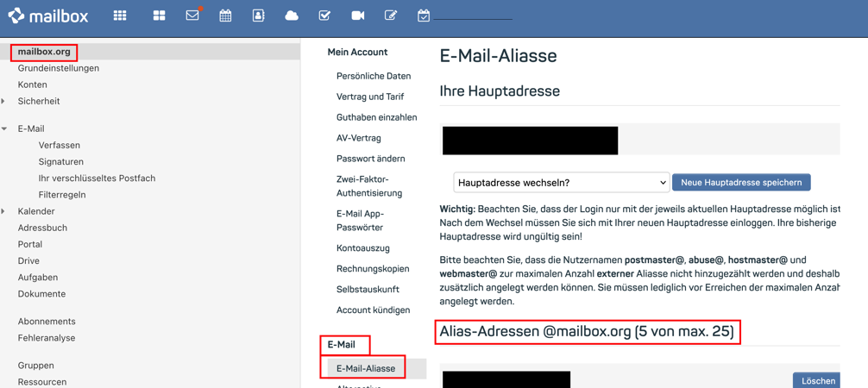
Task: Open the app launcher grid icon
Action: click(120, 16)
